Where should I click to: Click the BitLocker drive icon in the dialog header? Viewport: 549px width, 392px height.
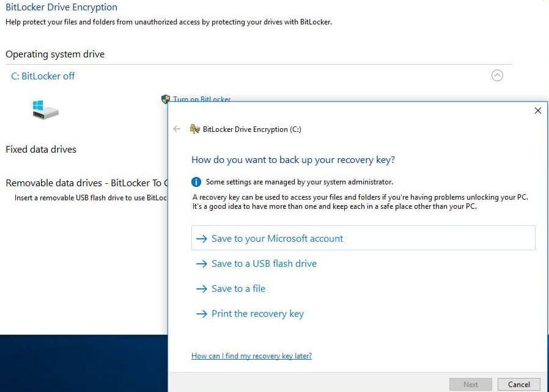pyautogui.click(x=196, y=129)
